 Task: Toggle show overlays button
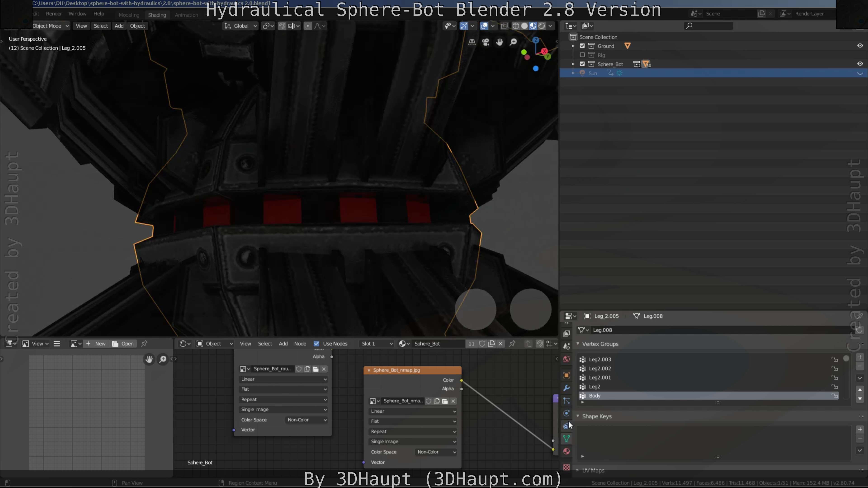pyautogui.click(x=484, y=26)
